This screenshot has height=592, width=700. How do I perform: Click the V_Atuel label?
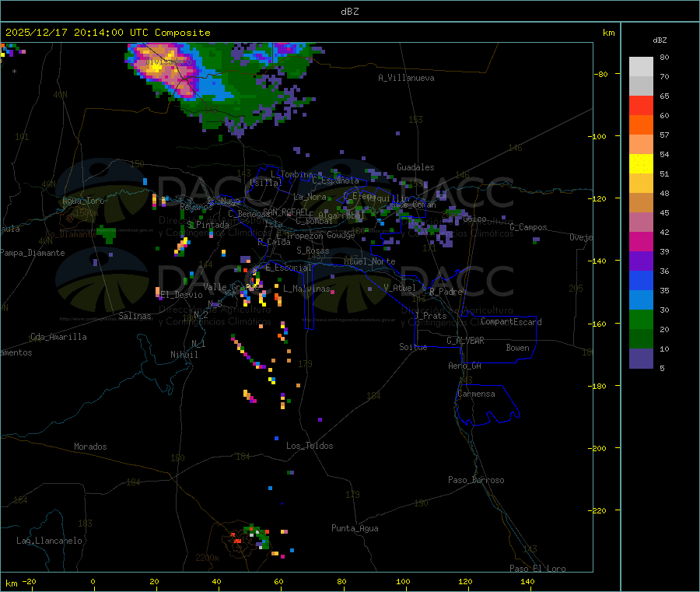point(400,288)
